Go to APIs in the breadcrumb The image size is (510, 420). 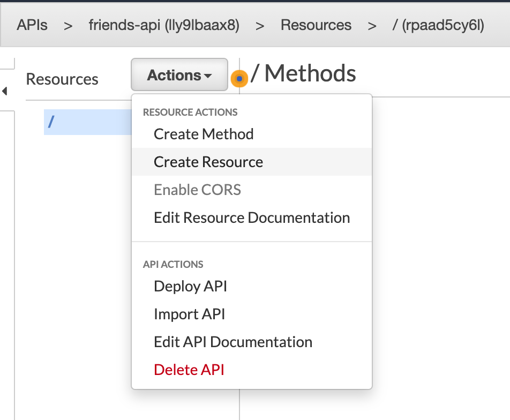pos(32,25)
